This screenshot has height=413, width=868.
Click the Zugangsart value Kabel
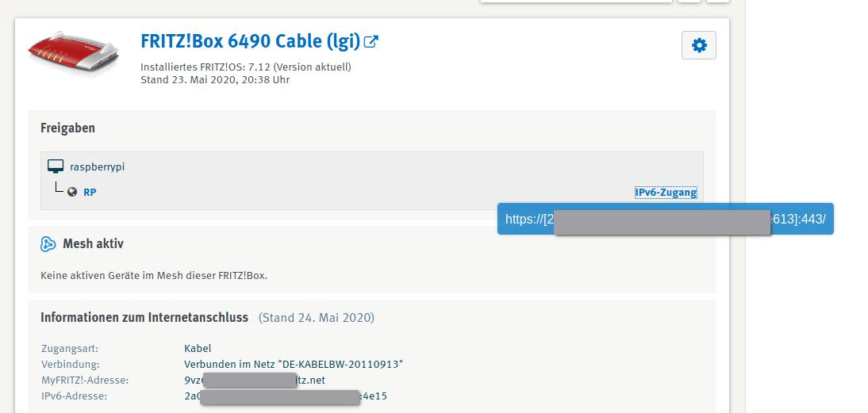tap(198, 348)
